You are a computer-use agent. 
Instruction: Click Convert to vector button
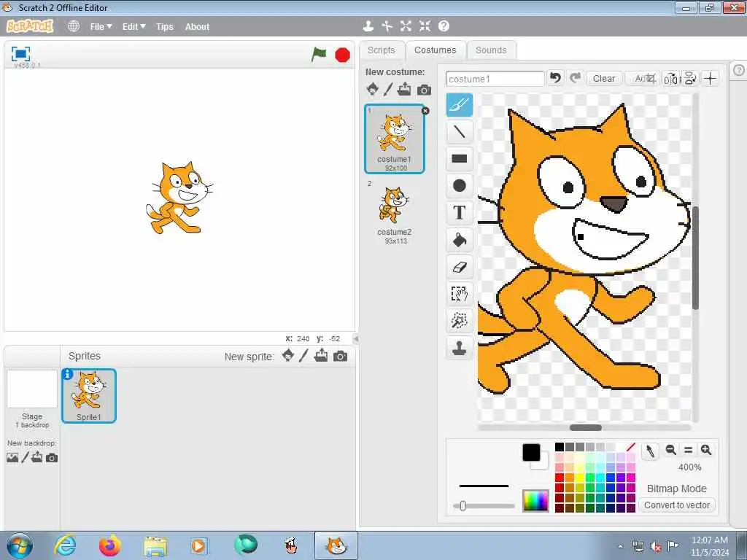pos(677,505)
